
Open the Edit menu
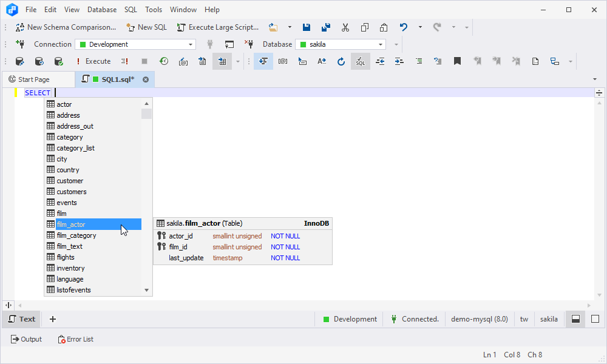pyautogui.click(x=50, y=10)
